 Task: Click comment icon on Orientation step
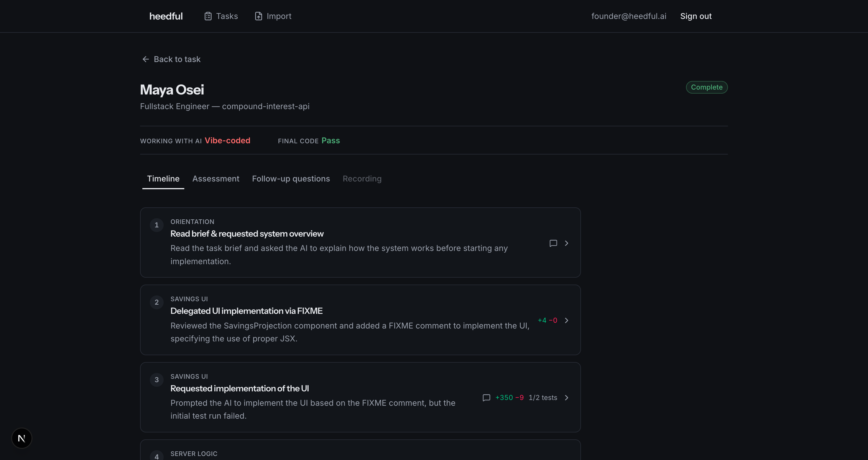(x=553, y=243)
